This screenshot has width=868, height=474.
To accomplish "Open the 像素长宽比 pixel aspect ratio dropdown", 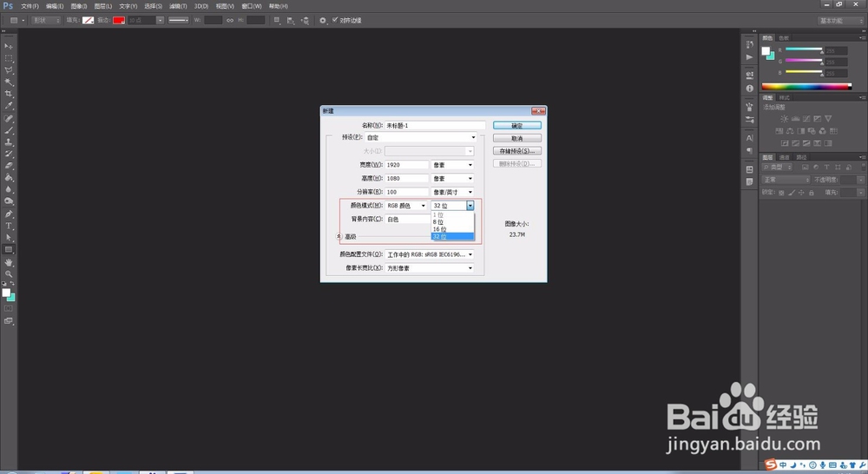I will pos(430,268).
